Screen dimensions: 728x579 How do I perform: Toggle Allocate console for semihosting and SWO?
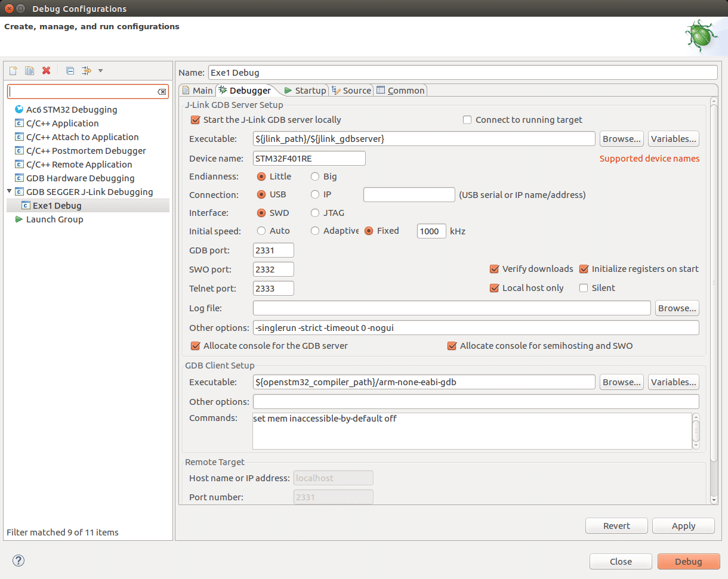(x=452, y=346)
